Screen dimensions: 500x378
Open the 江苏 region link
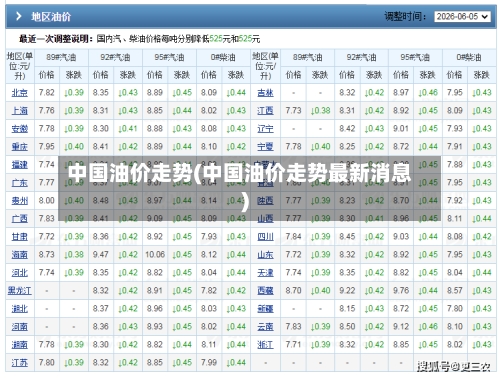coord(20,363)
